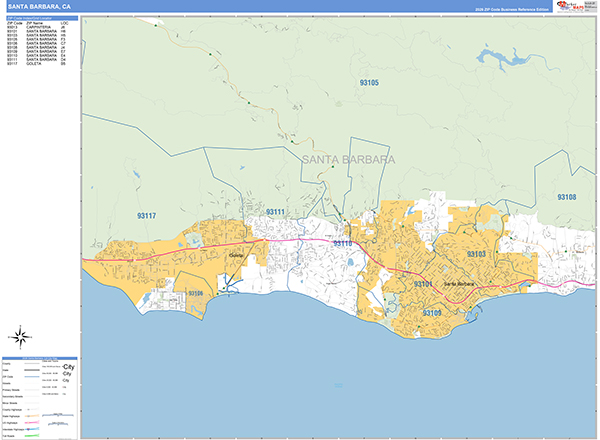The width and height of the screenshot is (600, 440).
Task: Select the 93111 ZIP code label
Action: [x=275, y=212]
